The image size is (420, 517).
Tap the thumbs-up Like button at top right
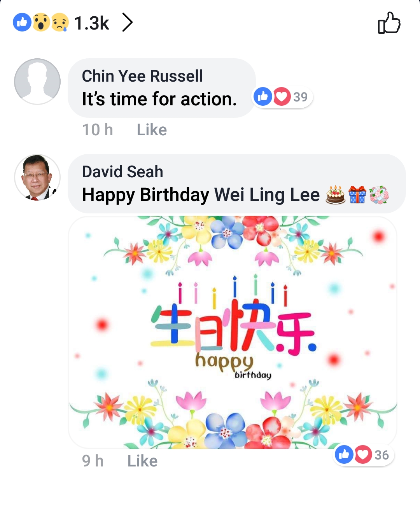click(x=389, y=23)
